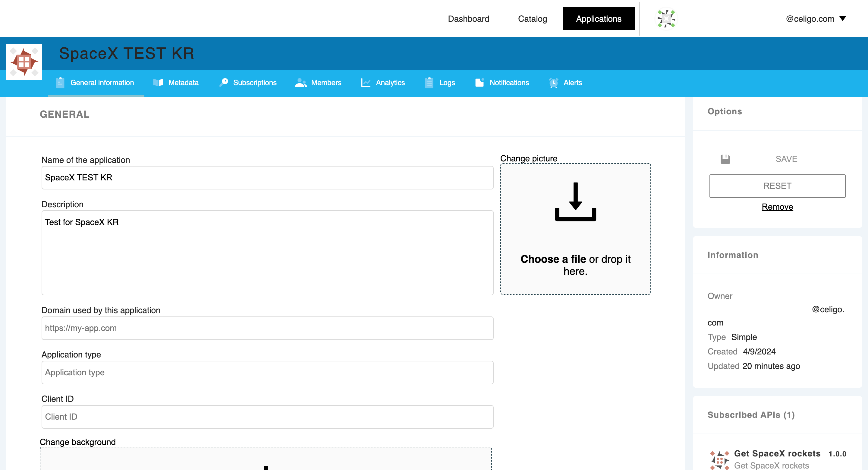The width and height of the screenshot is (868, 470).
Task: Click the 'Subscribed APIs (1)' heading
Action: pyautogui.click(x=751, y=415)
